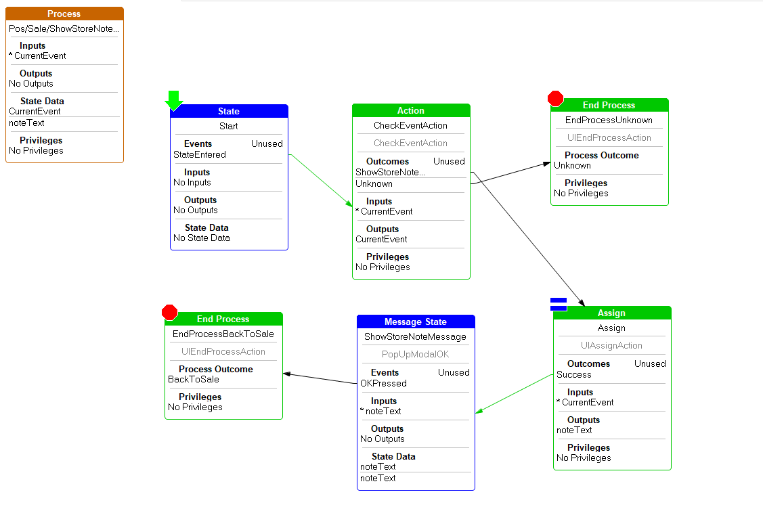Select the Message State node header
The width and height of the screenshot is (763, 532).
click(x=416, y=322)
